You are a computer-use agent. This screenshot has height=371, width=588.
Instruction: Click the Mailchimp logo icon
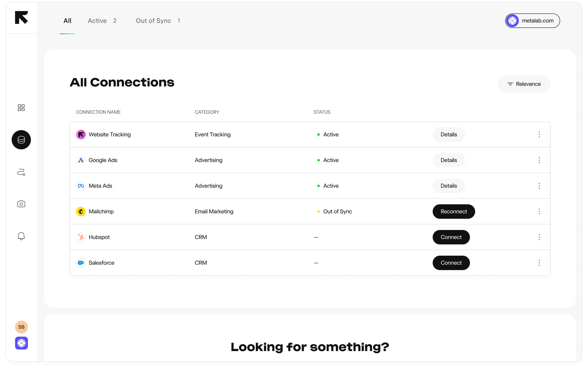(x=81, y=212)
